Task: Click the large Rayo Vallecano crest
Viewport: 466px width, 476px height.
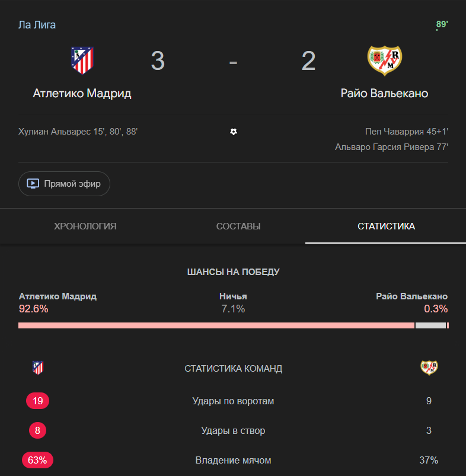Action: pyautogui.click(x=384, y=60)
